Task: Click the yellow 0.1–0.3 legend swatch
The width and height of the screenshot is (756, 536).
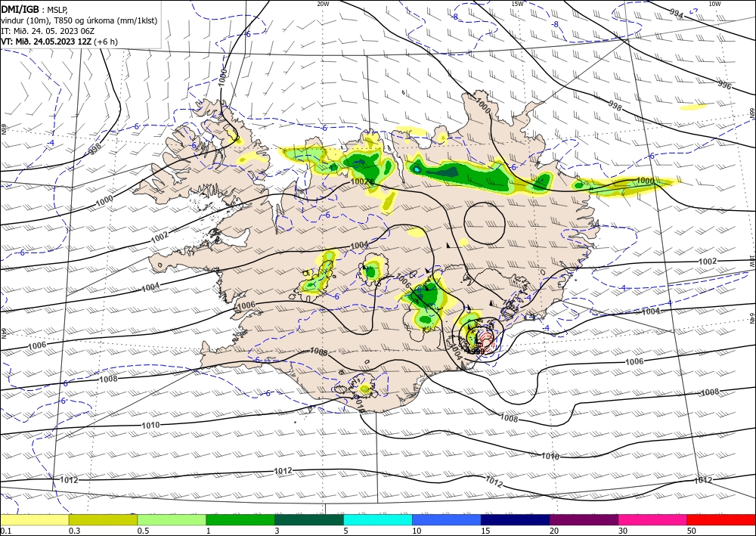Action: coord(34,519)
